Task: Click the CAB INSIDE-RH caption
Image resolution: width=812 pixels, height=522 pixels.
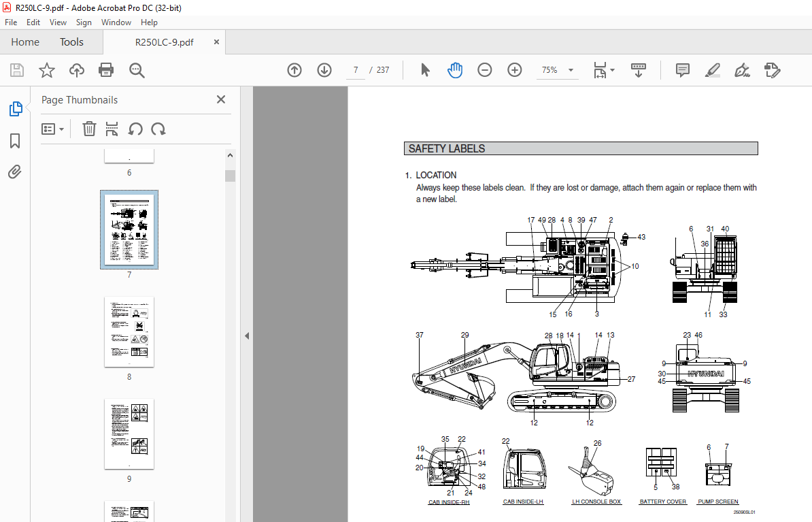Action: click(x=449, y=502)
